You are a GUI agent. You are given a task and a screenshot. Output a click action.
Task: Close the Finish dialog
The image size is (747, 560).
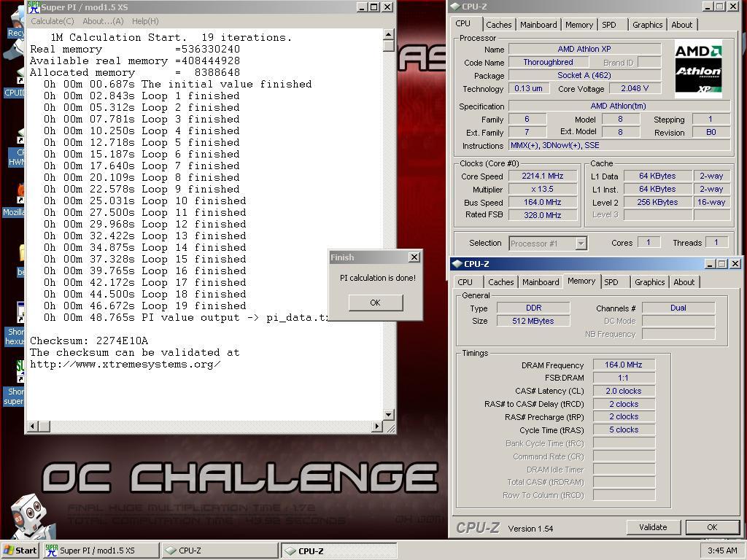[414, 257]
